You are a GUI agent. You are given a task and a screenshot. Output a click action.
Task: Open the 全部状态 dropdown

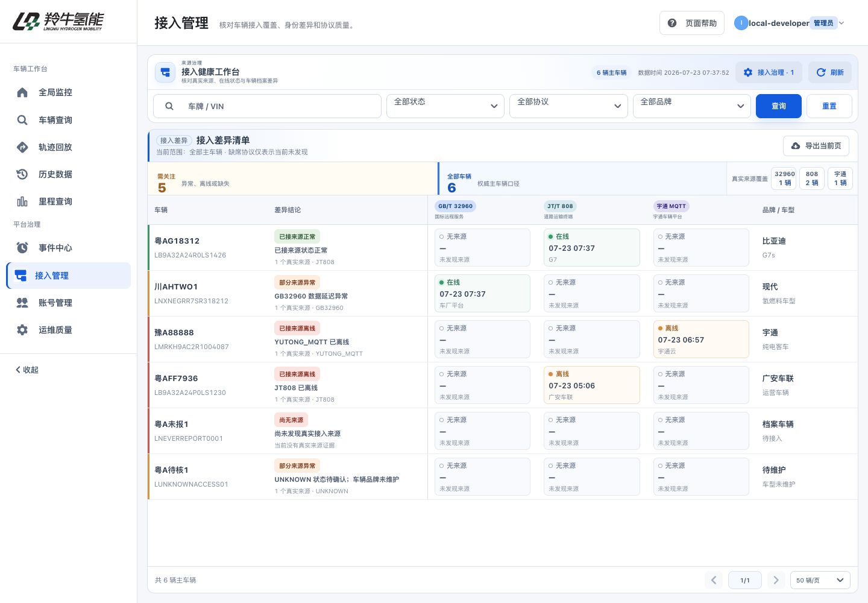coord(445,106)
